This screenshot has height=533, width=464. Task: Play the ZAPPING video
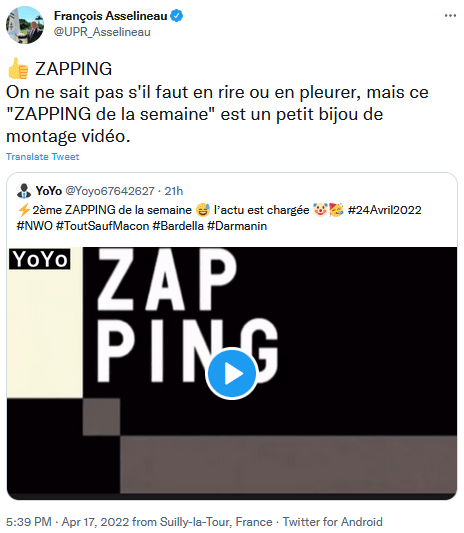pyautogui.click(x=232, y=374)
